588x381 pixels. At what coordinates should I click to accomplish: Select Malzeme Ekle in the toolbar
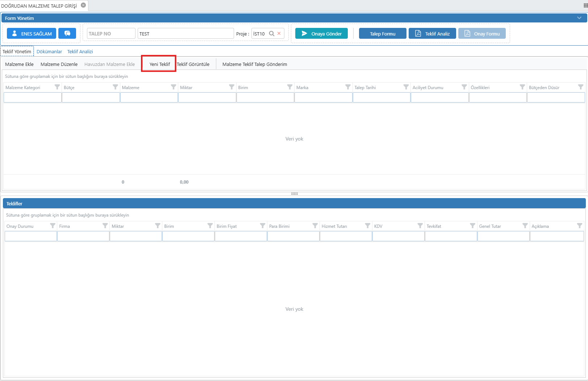click(19, 64)
